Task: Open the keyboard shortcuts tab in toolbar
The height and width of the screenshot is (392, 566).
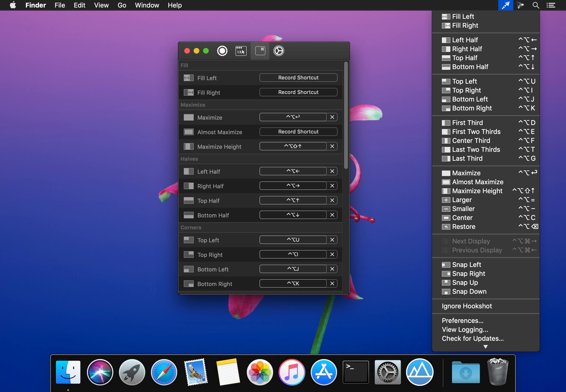Action: click(260, 51)
